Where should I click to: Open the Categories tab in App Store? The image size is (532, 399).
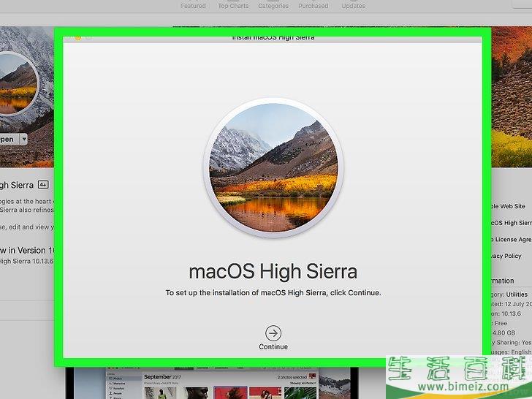(273, 6)
